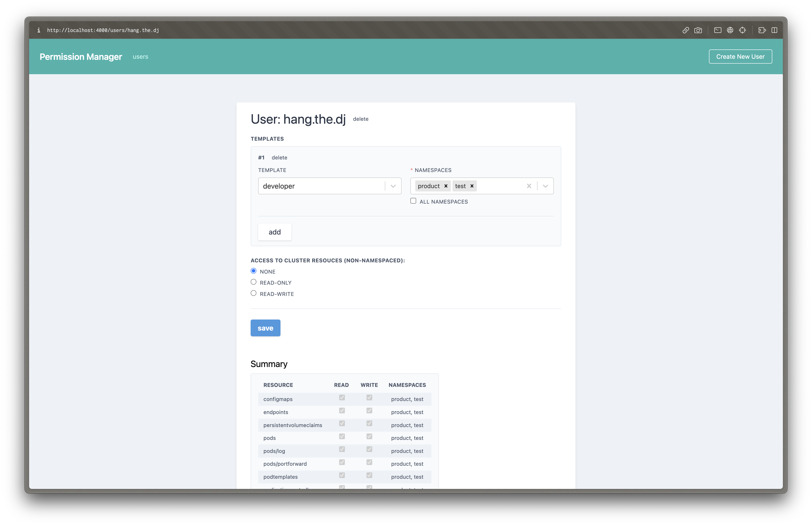Click the crosshair inspect element icon
Viewport: 812px width, 526px height.
click(742, 30)
